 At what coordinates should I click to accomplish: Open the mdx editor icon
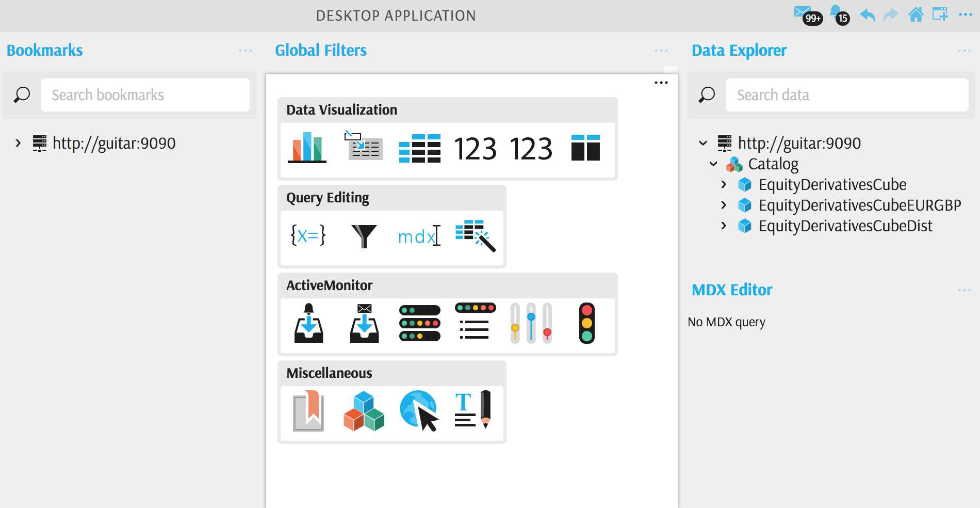419,236
